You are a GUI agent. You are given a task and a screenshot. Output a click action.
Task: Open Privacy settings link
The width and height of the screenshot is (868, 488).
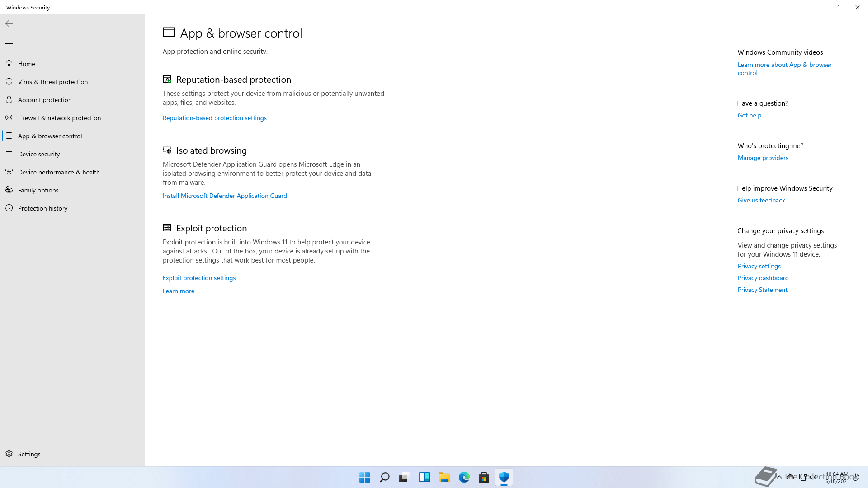pos(759,266)
